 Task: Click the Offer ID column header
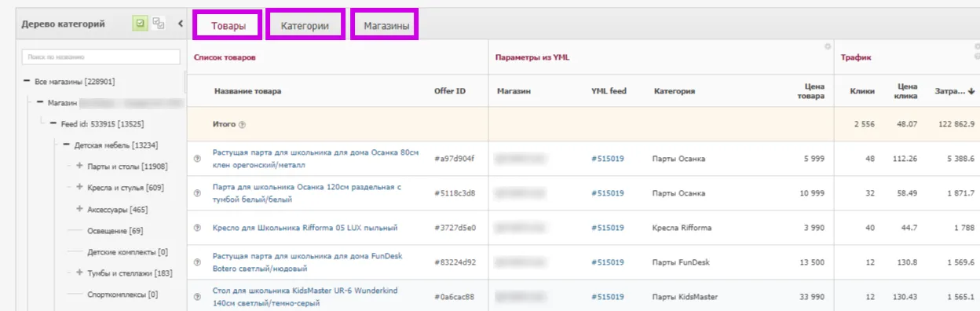coord(449,91)
